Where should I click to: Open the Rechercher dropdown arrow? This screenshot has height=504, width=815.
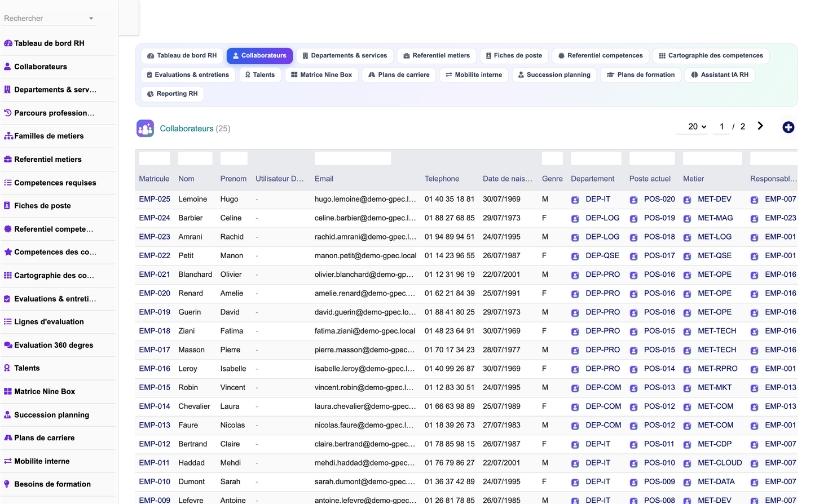tap(91, 19)
